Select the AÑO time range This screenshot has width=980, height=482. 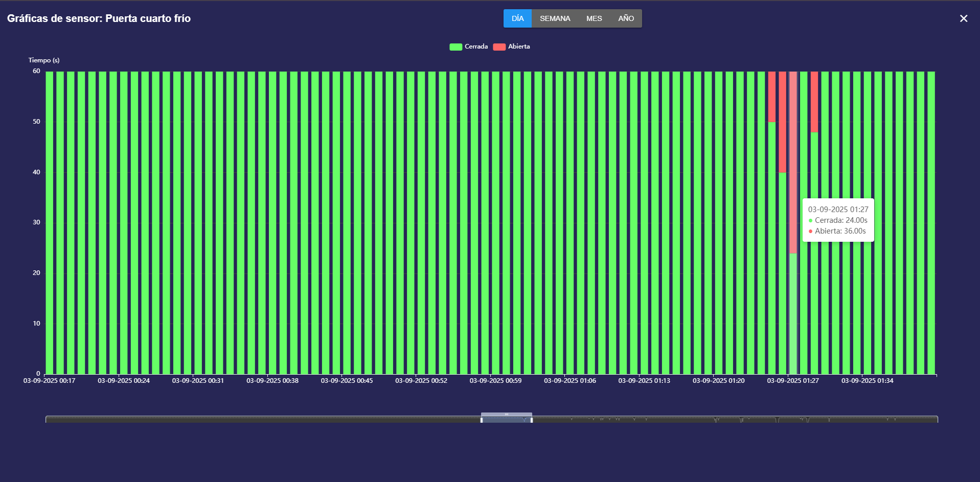click(x=626, y=18)
